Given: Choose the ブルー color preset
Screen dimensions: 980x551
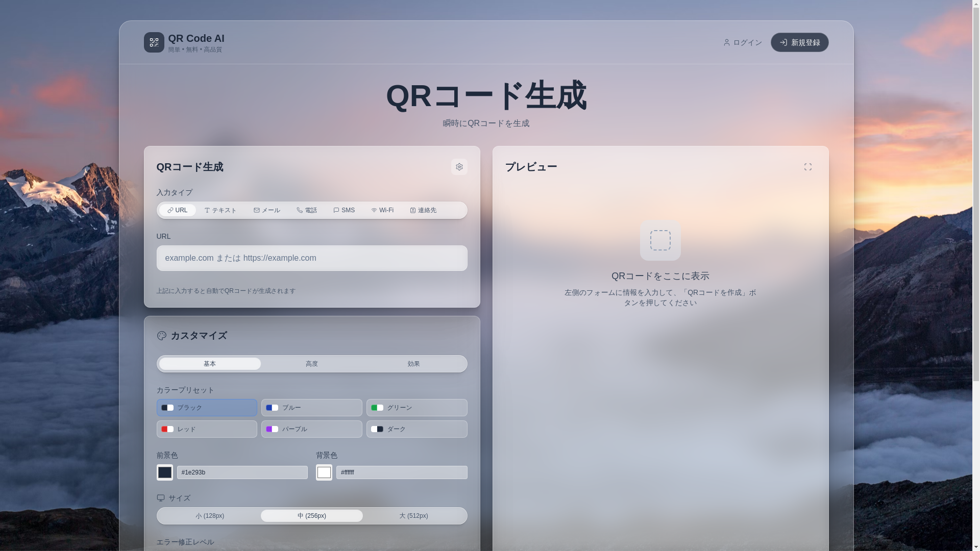Looking at the screenshot, I should point(312,408).
